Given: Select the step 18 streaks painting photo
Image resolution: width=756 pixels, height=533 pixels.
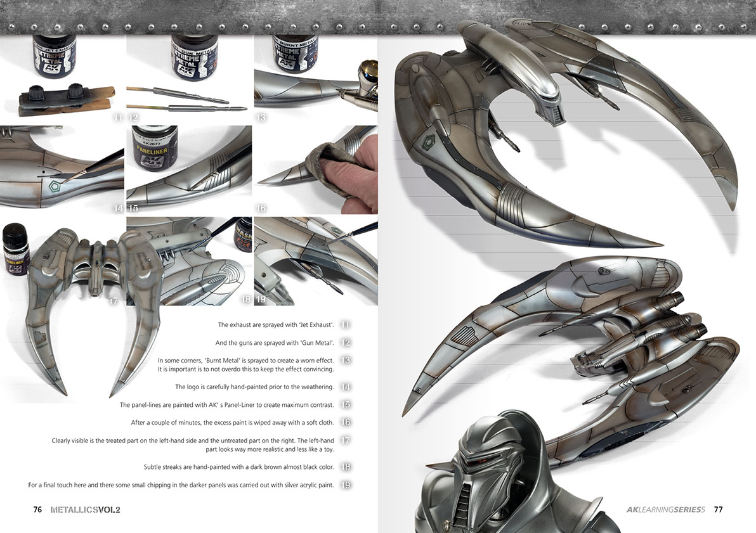Looking at the screenshot, I should coord(189,260).
